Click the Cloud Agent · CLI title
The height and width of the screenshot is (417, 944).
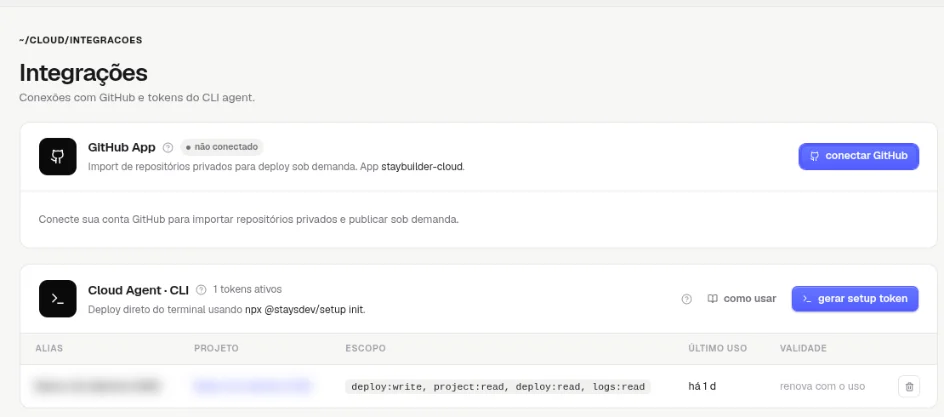(138, 290)
